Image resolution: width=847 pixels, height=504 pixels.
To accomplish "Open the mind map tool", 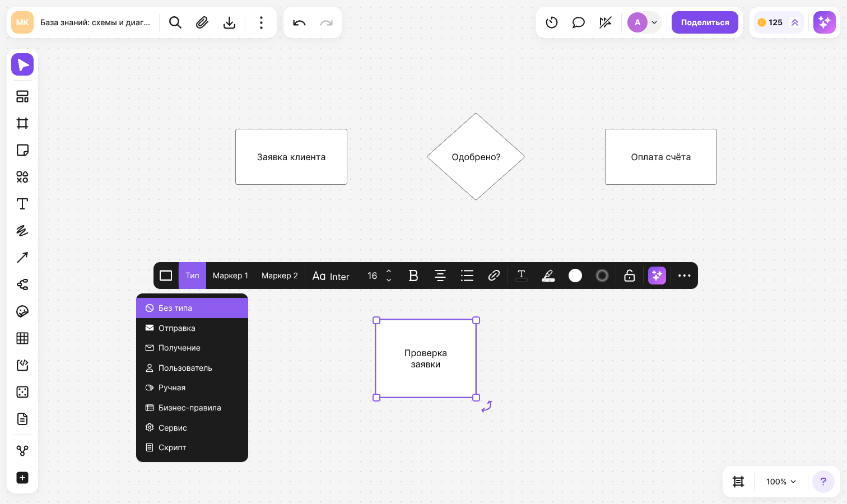I will click(22, 284).
